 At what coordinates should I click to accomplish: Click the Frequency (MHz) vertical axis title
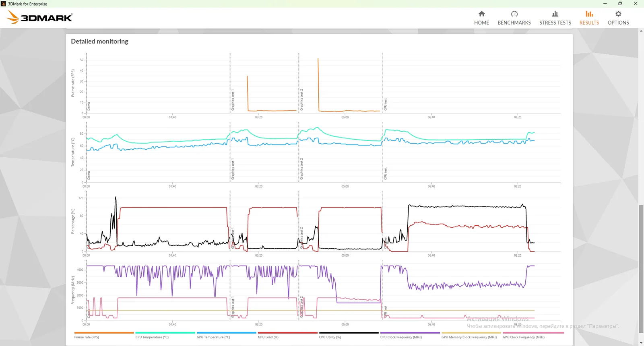click(x=73, y=290)
